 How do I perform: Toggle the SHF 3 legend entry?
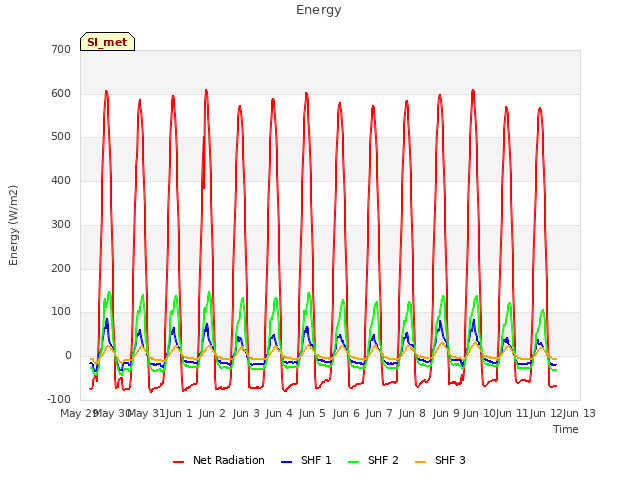tap(440, 460)
